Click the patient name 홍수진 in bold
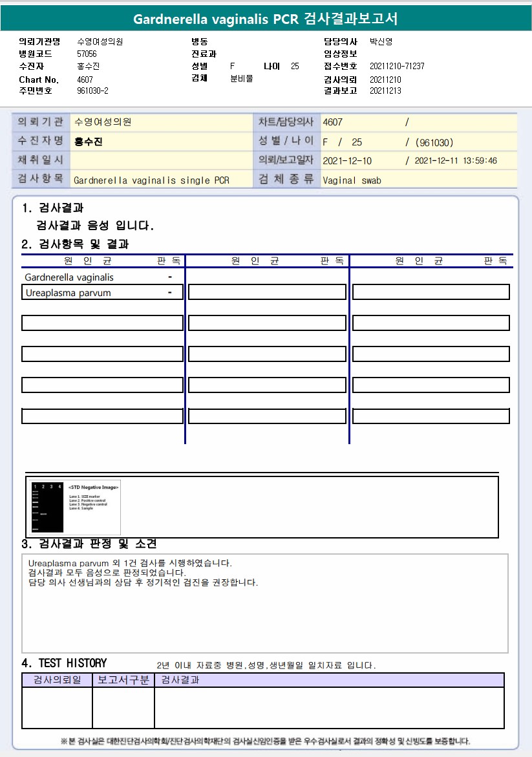The height and width of the screenshot is (757, 532). pyautogui.click(x=89, y=142)
